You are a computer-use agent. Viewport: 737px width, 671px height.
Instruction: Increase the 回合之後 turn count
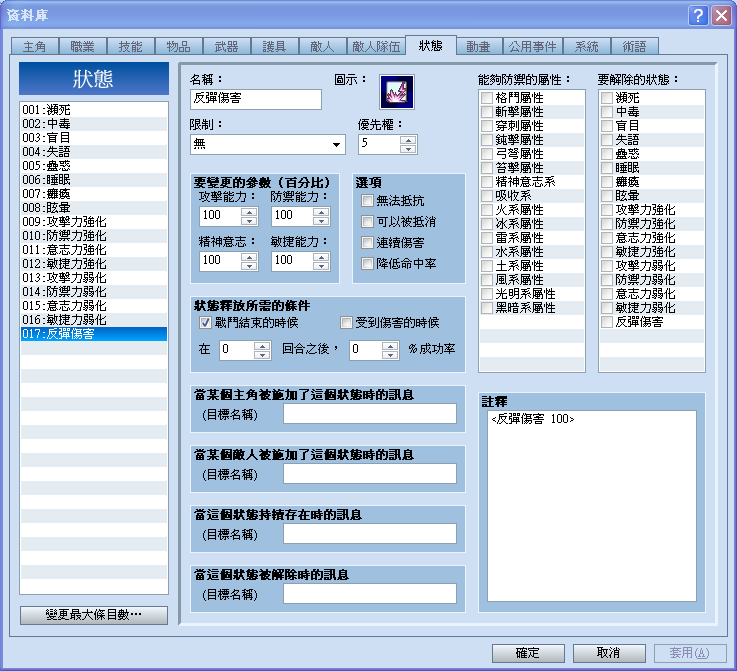(262, 346)
